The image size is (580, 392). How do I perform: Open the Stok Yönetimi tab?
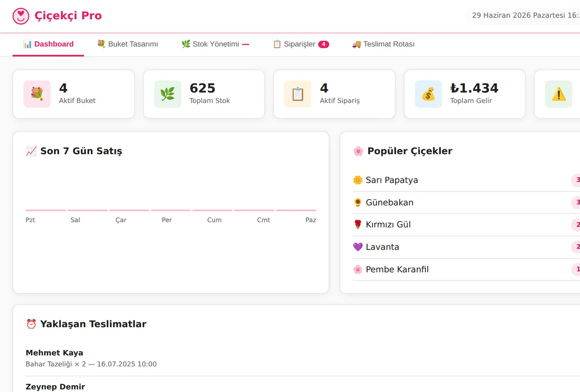coord(215,44)
